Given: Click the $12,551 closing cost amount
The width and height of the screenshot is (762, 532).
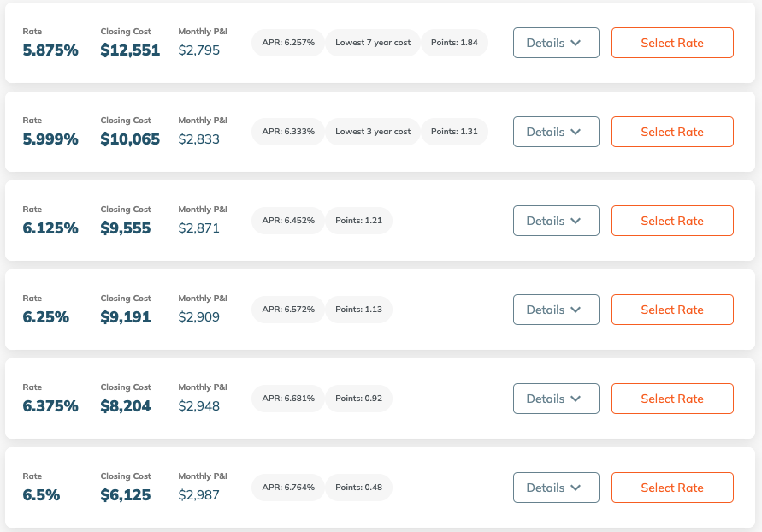Looking at the screenshot, I should 130,50.
